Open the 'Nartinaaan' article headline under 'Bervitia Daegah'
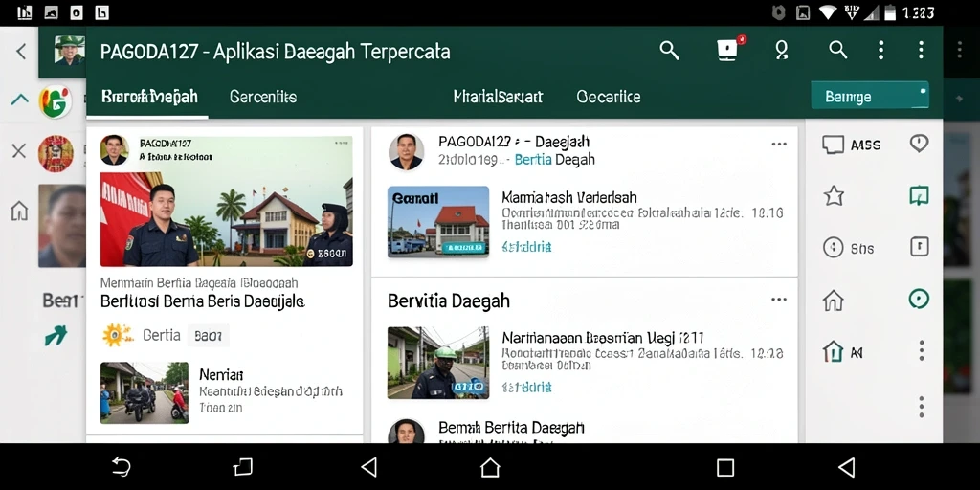Image resolution: width=980 pixels, height=490 pixels. click(x=603, y=338)
